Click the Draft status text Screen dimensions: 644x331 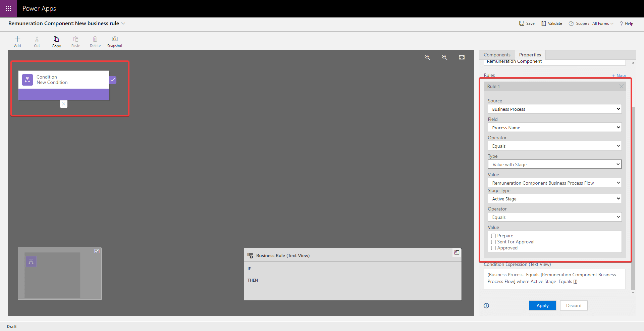pyautogui.click(x=12, y=326)
